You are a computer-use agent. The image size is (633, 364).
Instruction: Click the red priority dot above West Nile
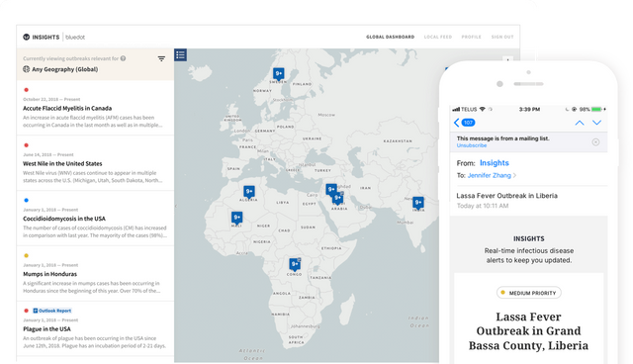tap(27, 145)
